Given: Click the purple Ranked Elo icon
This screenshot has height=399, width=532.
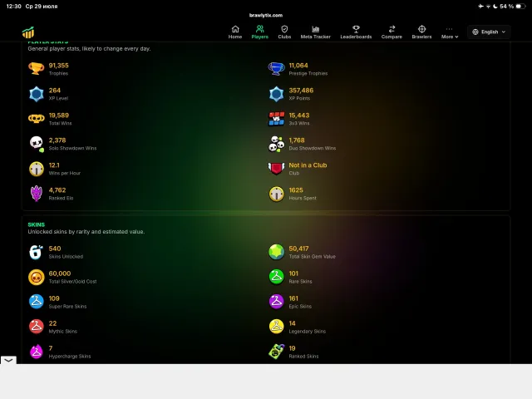Looking at the screenshot, I should pos(37,194).
